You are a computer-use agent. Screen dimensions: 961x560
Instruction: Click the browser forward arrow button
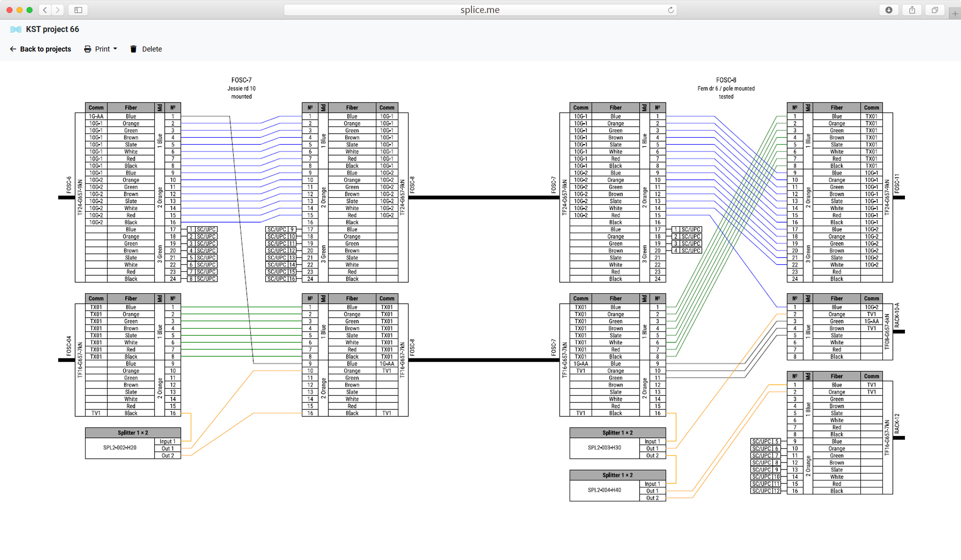tap(58, 10)
